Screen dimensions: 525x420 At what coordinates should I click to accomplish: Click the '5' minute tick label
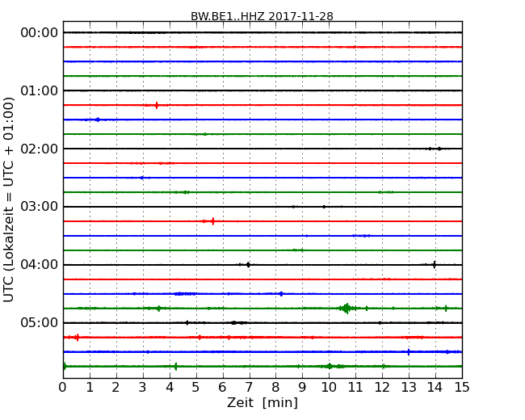pyautogui.click(x=195, y=388)
